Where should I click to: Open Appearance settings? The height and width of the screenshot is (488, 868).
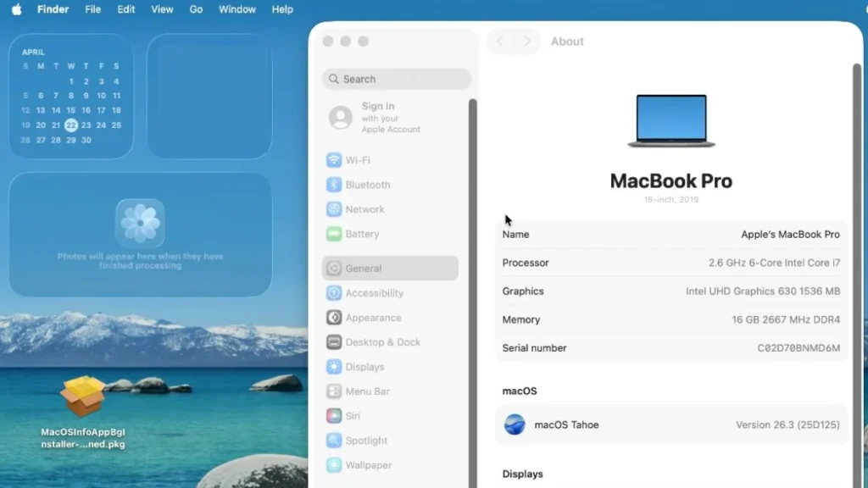tap(373, 317)
